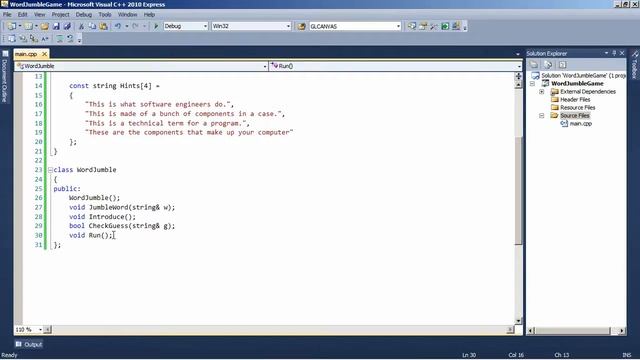640x360 pixels.
Task: Comment out the selected lines icon
Action: point(60,39)
